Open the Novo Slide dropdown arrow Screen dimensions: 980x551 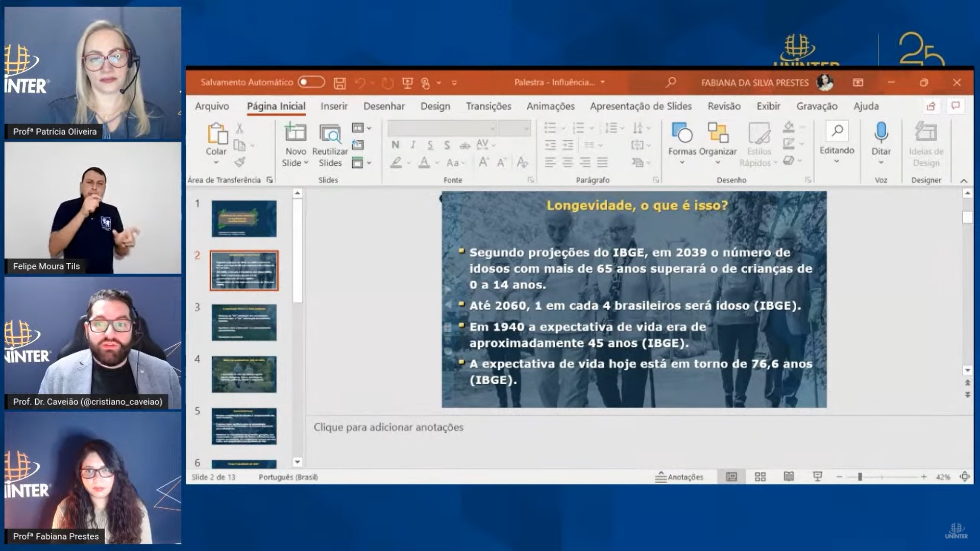(306, 163)
